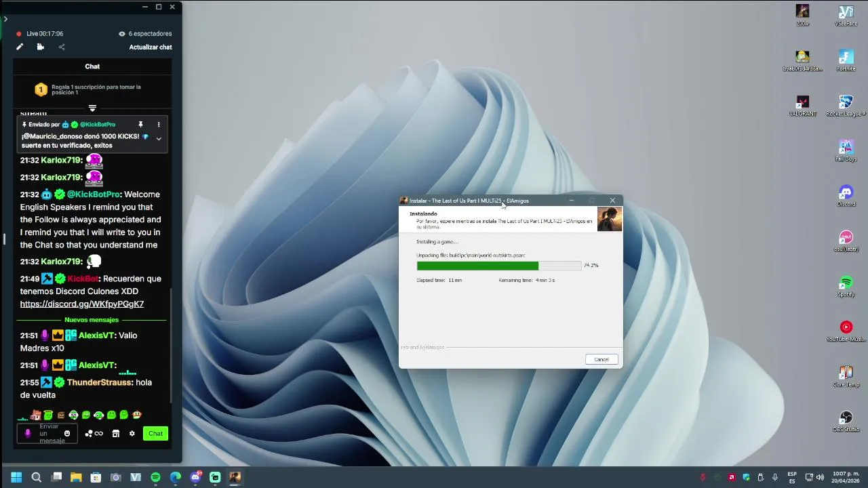Click the Windows Security tray icon
The image size is (868, 488).
[746, 477]
